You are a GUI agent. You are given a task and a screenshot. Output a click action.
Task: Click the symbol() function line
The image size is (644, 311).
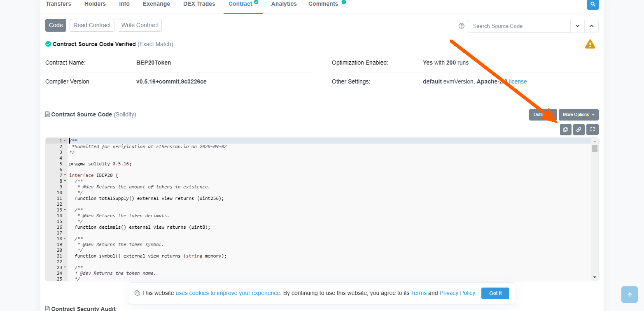[151, 256]
